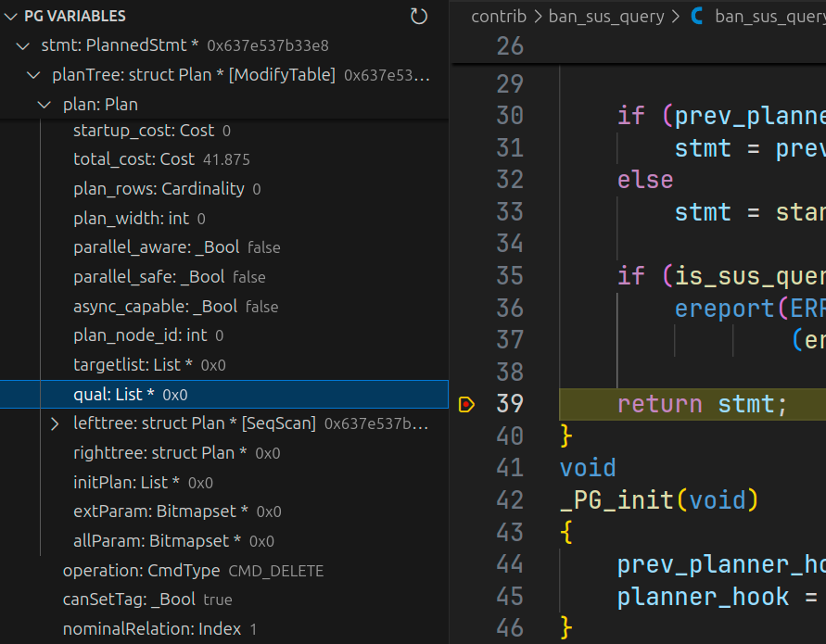Click the highlighted return stmt line
This screenshot has height=644, width=826.
pyautogui.click(x=701, y=404)
